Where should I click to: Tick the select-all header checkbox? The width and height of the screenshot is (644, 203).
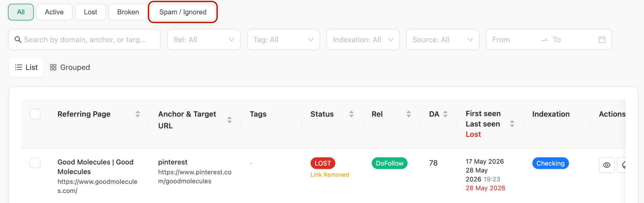point(35,114)
